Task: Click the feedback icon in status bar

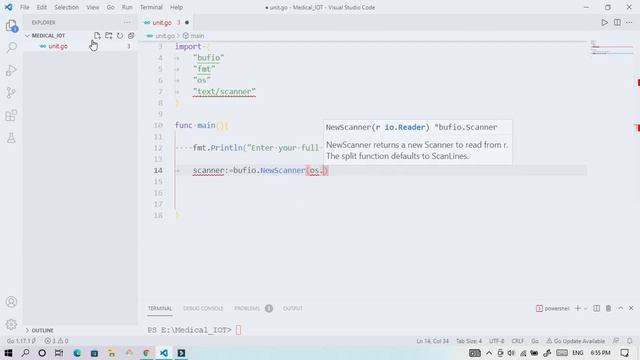Action: tap(616, 341)
